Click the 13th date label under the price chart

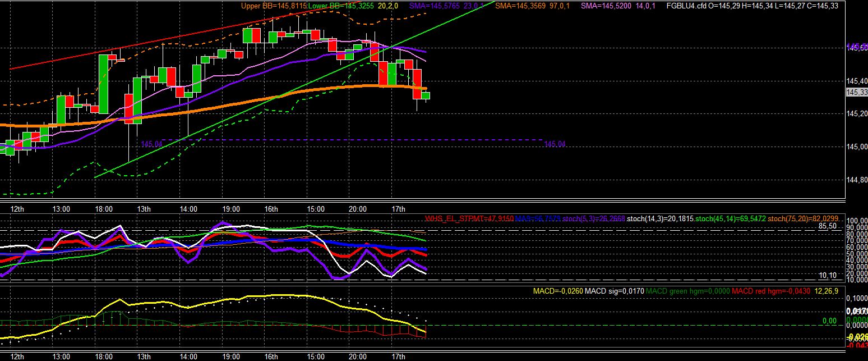click(x=144, y=209)
